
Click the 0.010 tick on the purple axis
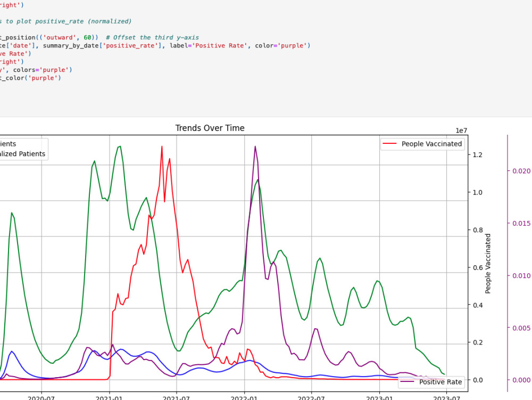521,275
